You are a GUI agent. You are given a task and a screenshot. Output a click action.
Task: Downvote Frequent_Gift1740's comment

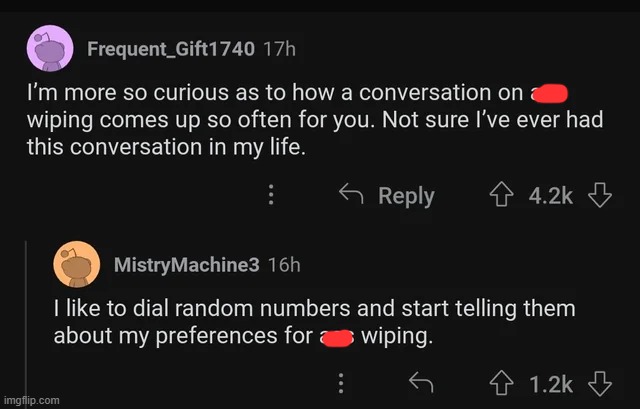[x=599, y=195]
